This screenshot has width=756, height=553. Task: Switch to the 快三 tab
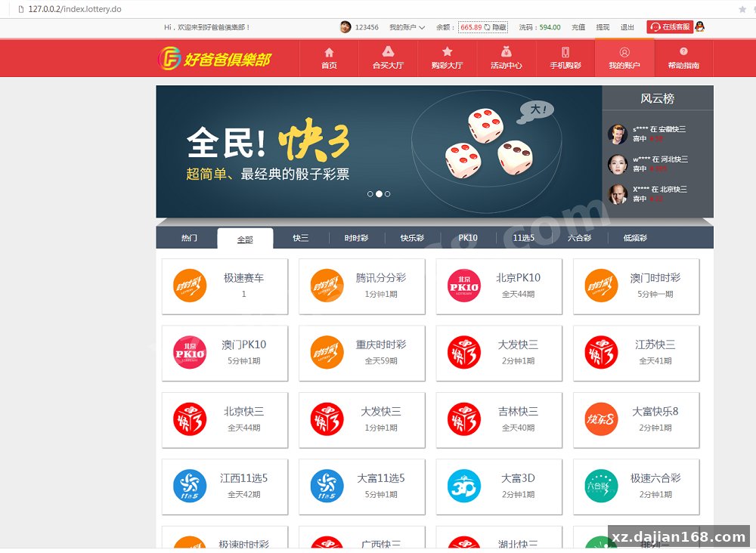(x=301, y=238)
